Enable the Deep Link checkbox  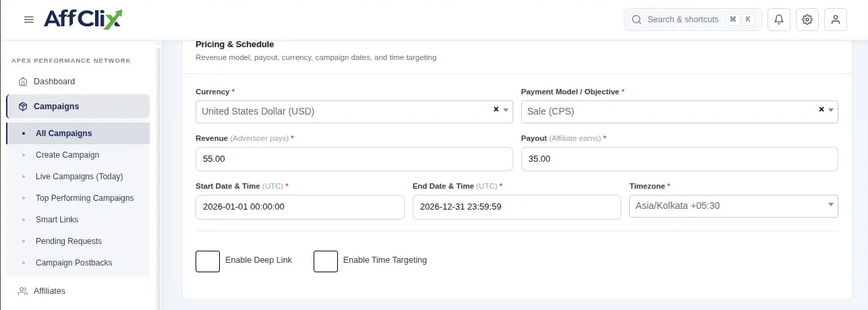[208, 261]
